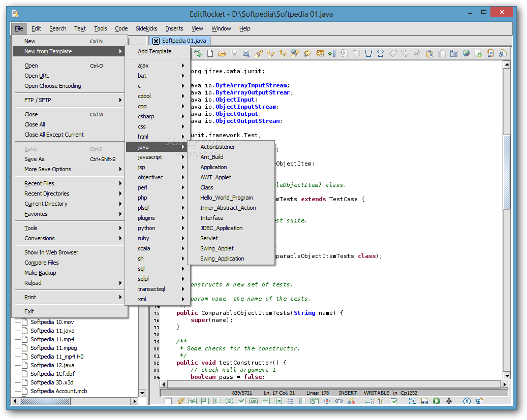Click the chain link icon in bottom toolbar
Image resolution: width=527 pixels, height=420 pixels.
point(180,401)
